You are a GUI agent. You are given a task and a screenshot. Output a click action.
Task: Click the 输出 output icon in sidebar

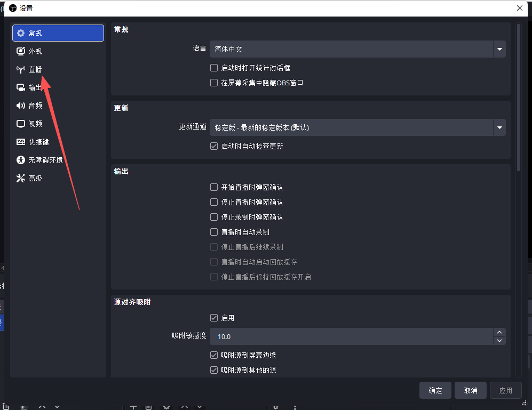[x=21, y=87]
